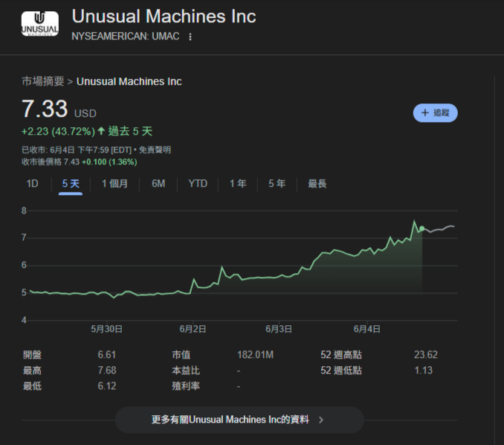Viewport: 504px width, 445px height.
Task: Click the chart line above 6月3日
Action: pos(279,278)
